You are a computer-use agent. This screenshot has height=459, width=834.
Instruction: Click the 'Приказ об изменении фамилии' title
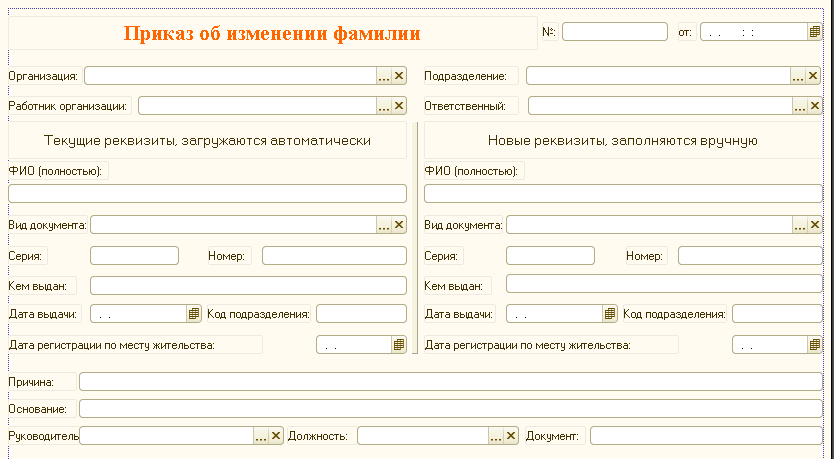272,33
